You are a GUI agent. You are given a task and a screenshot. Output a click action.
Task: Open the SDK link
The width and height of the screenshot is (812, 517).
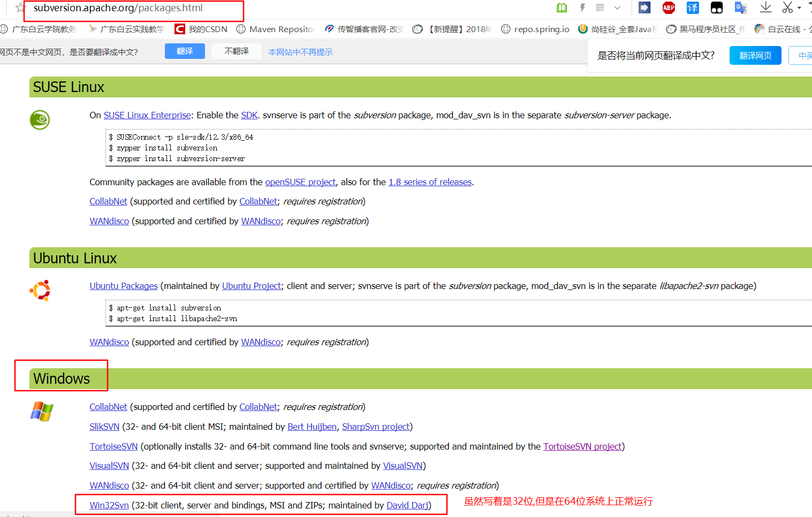249,115
